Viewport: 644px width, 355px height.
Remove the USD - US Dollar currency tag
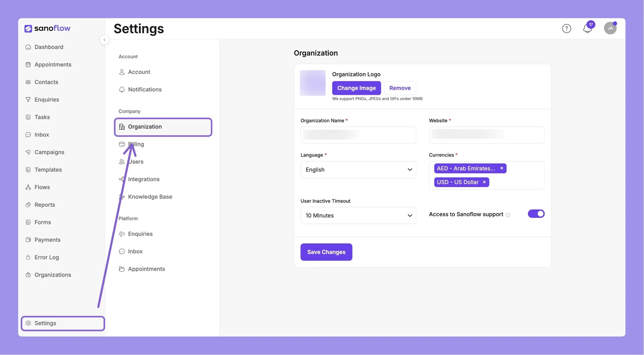[x=484, y=182]
